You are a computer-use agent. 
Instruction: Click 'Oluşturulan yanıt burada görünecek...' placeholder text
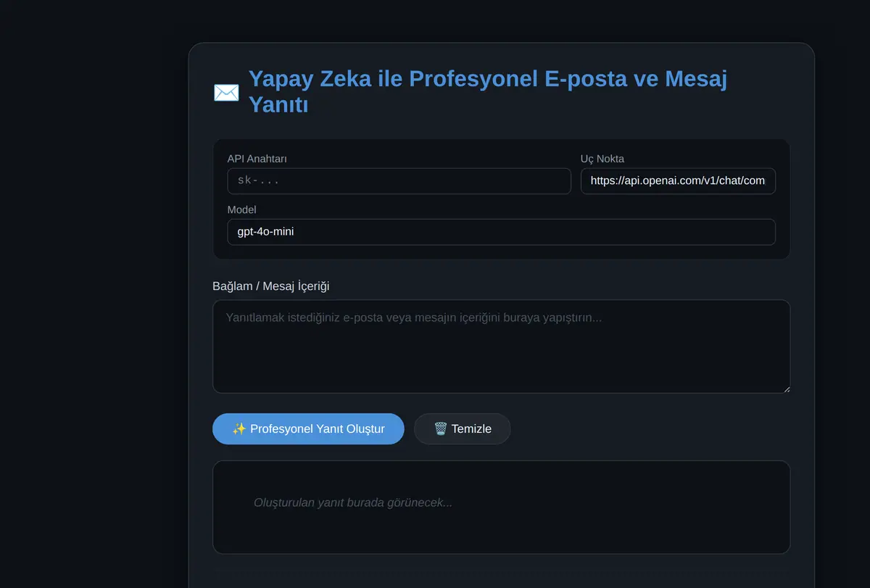pos(353,502)
